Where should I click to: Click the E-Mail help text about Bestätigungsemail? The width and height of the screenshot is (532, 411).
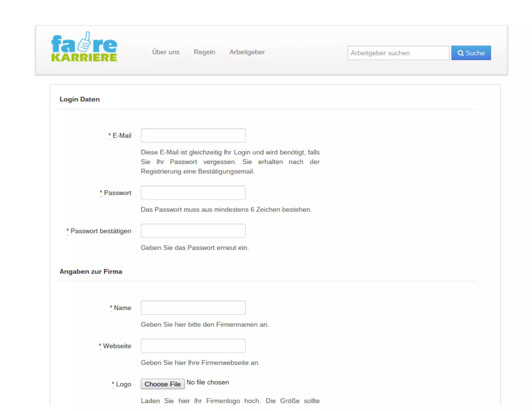tap(230, 162)
